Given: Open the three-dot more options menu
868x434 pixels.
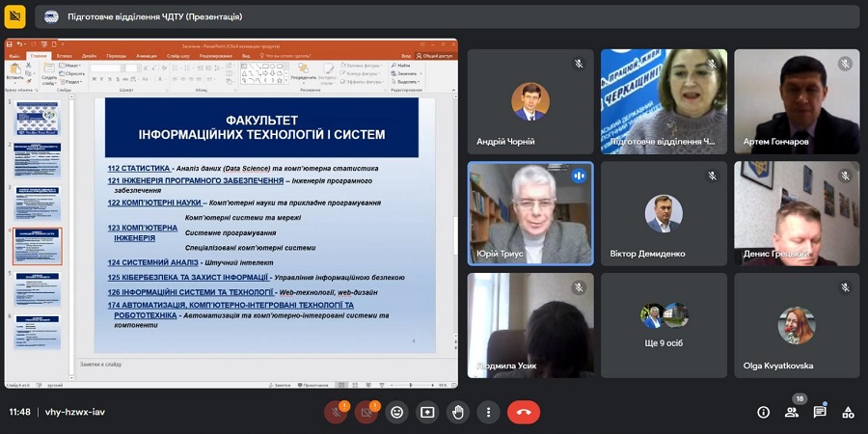Looking at the screenshot, I should pyautogui.click(x=489, y=412).
